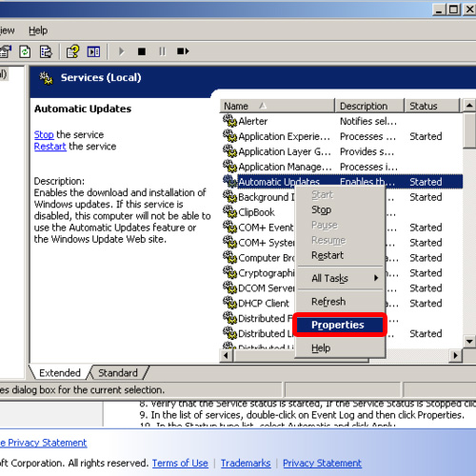Click the DHCP Client service gear icon

pos(229,303)
